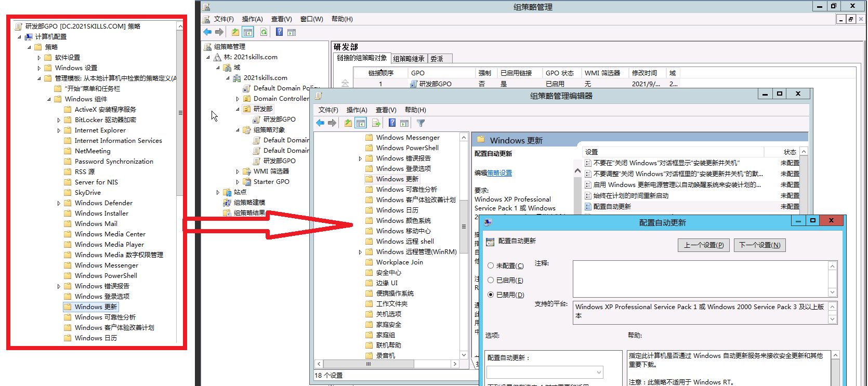Click Export list icon in editor toolbar
This screenshot has width=868, height=386.
(x=376, y=123)
